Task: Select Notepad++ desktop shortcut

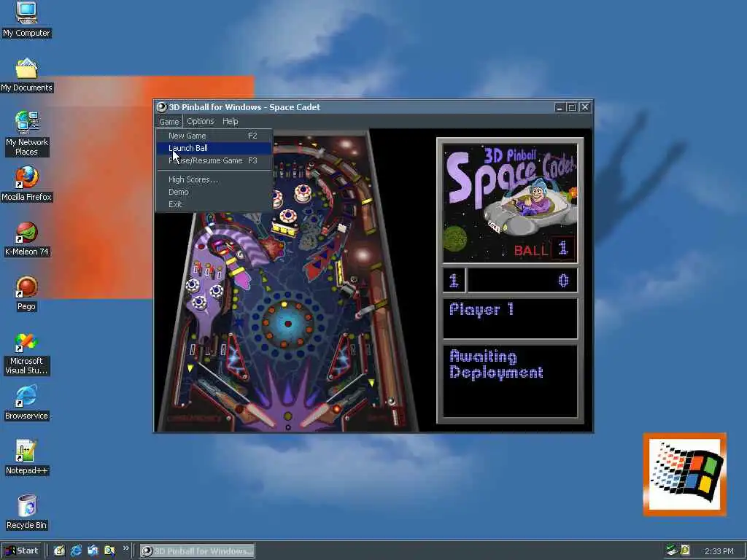Action: [27, 458]
